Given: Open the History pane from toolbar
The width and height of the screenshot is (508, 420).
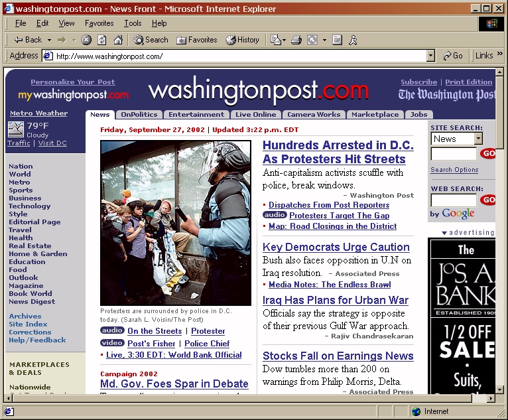Looking at the screenshot, I should pyautogui.click(x=242, y=40).
